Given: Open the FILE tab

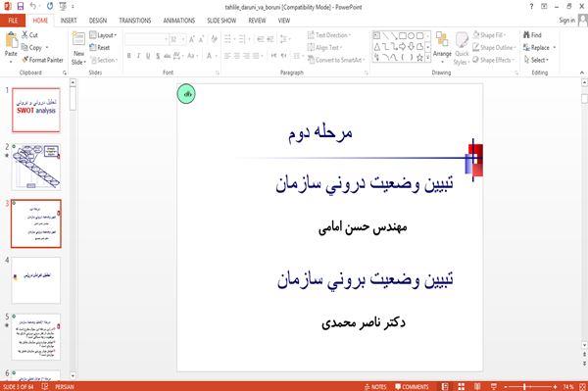Looking at the screenshot, I should coord(13,21).
